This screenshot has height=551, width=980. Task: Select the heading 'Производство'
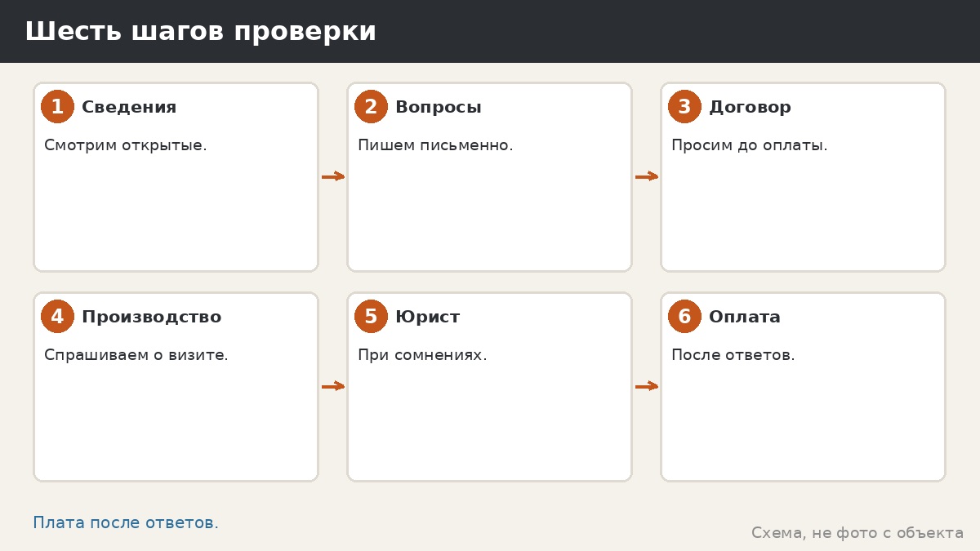click(x=152, y=317)
